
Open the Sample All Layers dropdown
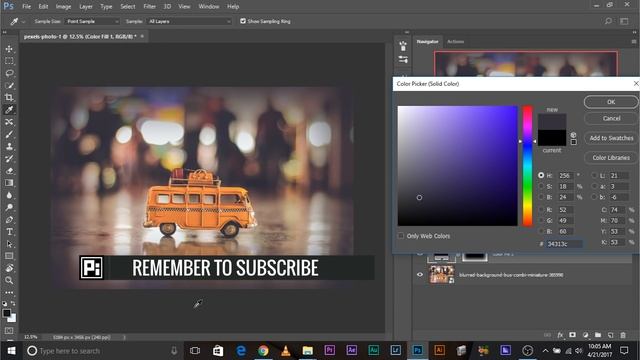point(189,21)
